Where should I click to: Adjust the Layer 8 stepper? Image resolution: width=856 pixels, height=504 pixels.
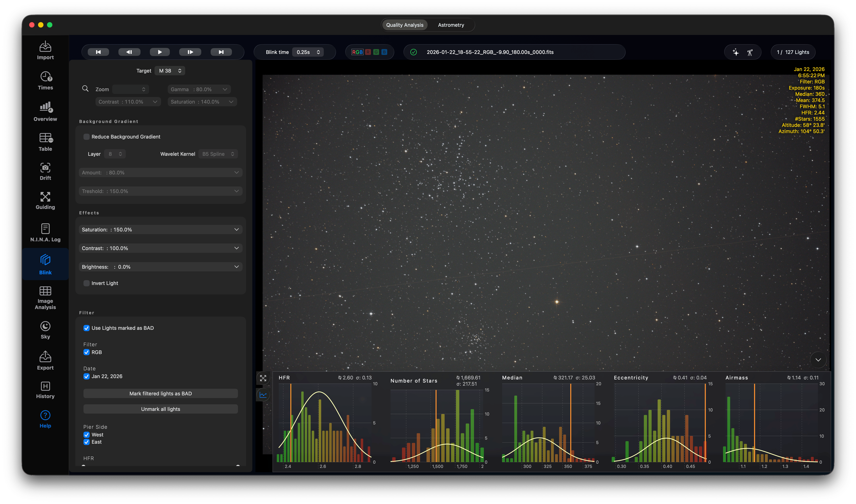[115, 154]
